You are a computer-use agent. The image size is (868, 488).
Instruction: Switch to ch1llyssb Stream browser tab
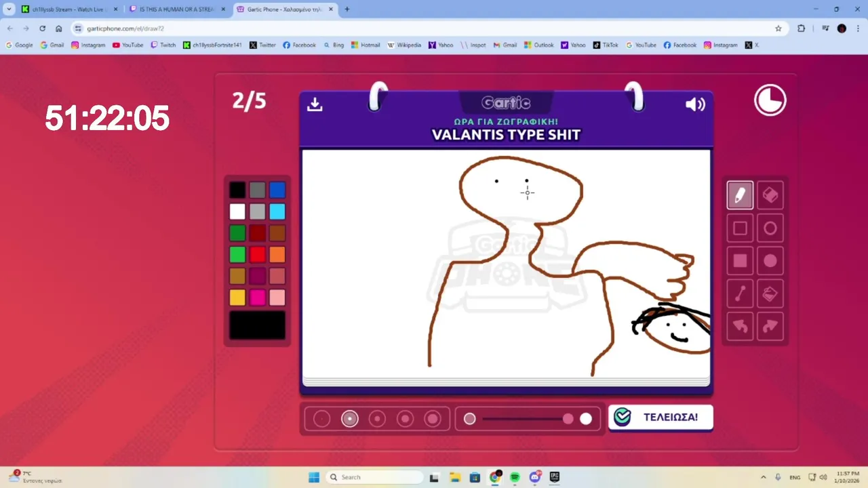[70, 9]
